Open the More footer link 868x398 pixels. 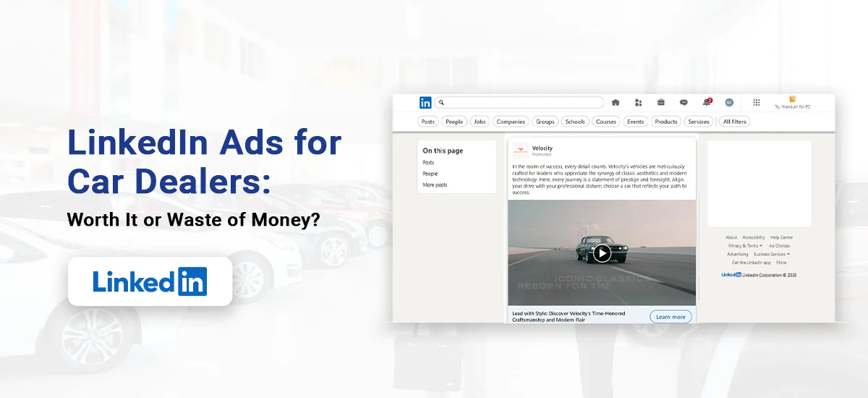781,263
